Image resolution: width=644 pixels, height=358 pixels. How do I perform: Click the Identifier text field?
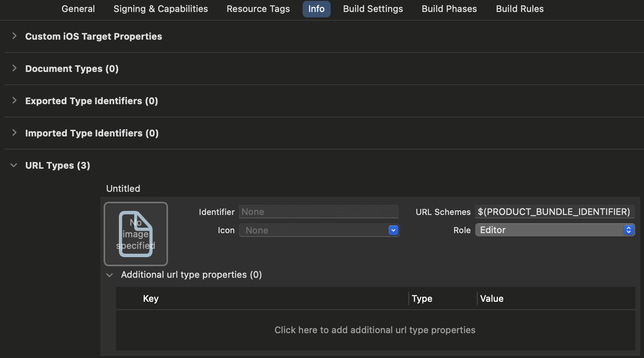coord(318,212)
